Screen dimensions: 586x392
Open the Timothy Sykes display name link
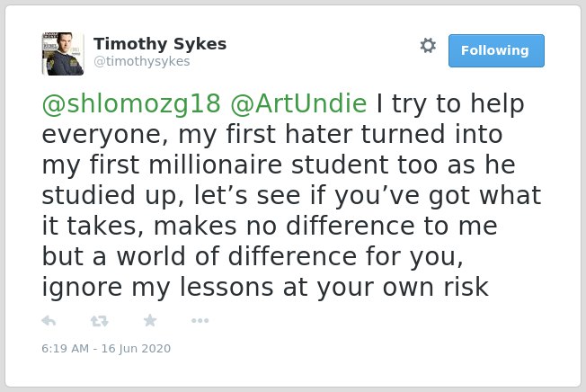(x=160, y=44)
